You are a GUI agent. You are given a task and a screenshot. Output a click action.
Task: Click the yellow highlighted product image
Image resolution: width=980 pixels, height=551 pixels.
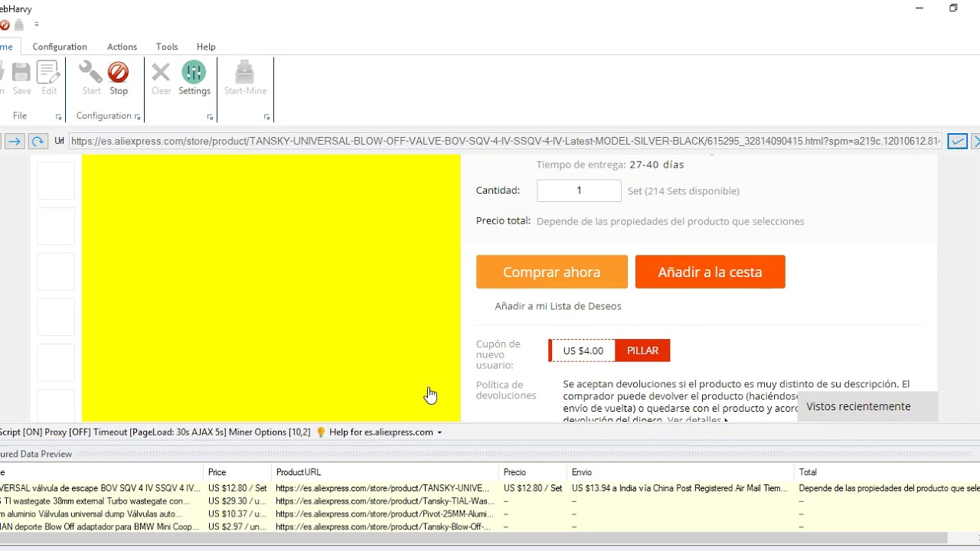click(271, 288)
